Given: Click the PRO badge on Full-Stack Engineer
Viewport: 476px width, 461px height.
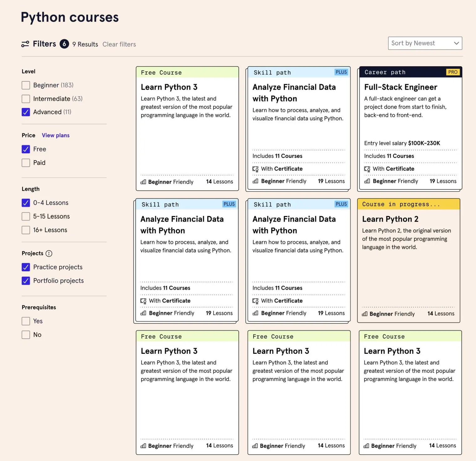Looking at the screenshot, I should point(453,72).
